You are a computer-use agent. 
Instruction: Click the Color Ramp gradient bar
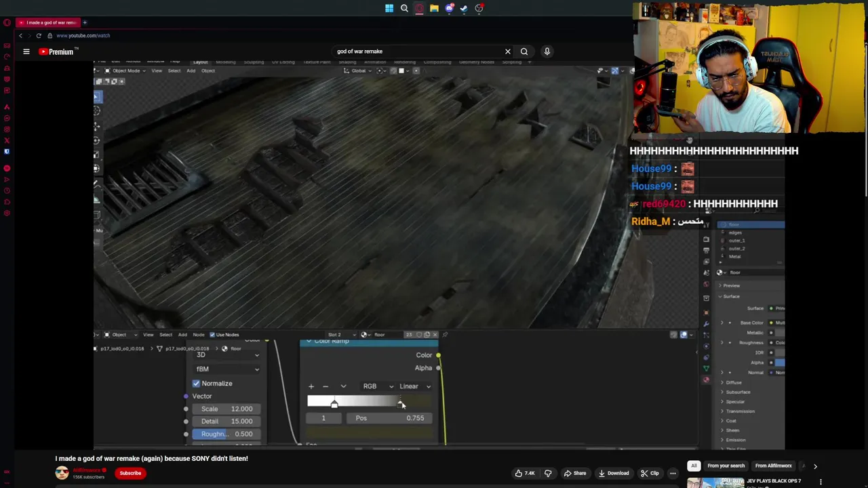369,401
